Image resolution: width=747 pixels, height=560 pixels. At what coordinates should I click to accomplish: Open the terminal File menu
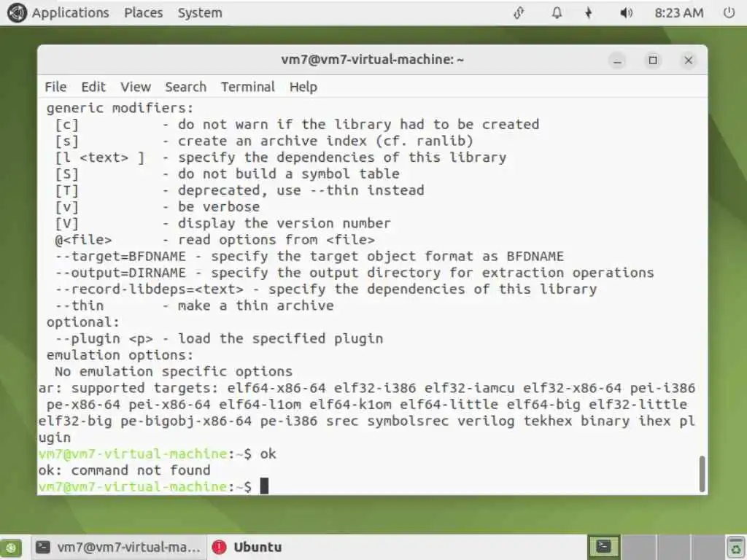(x=55, y=87)
